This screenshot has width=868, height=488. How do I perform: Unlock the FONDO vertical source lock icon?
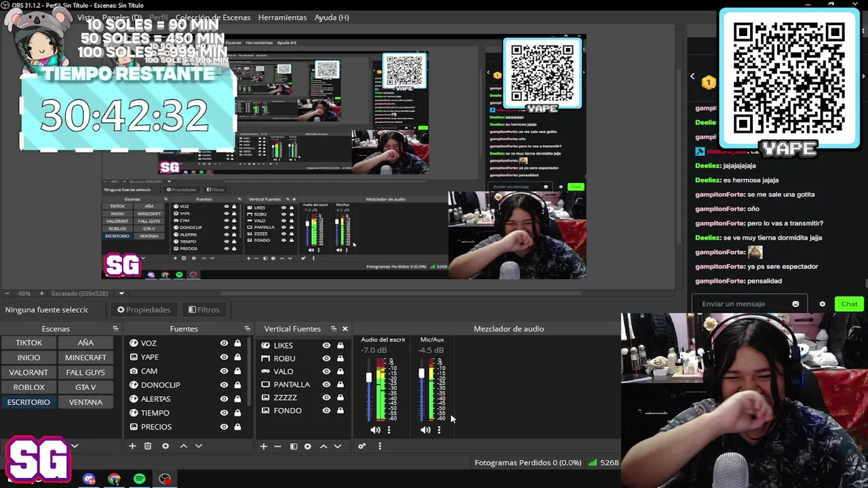(x=340, y=411)
